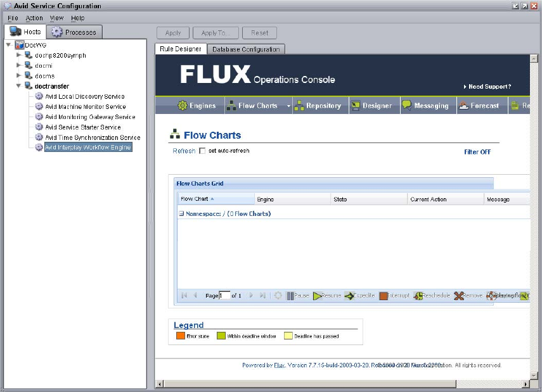Image resolution: width=542 pixels, height=392 pixels.
Task: Open the Help menu
Action: click(78, 18)
